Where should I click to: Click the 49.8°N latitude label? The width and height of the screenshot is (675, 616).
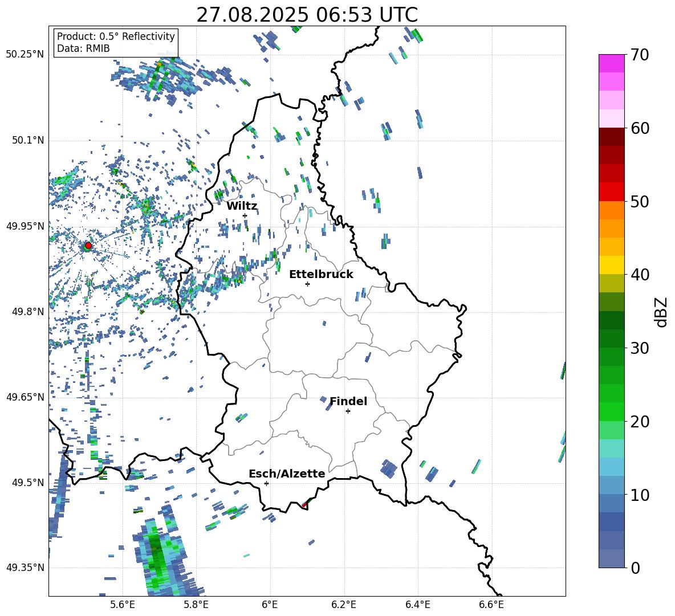(x=27, y=312)
